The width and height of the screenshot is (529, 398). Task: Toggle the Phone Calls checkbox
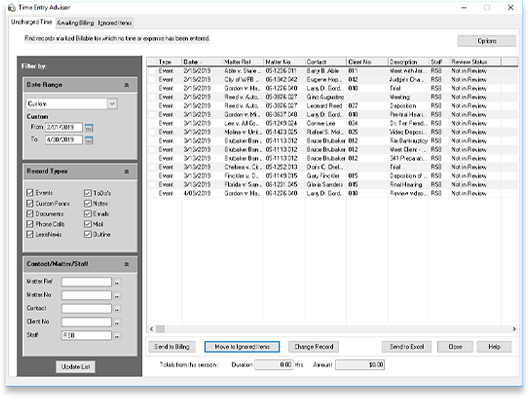pyautogui.click(x=30, y=224)
